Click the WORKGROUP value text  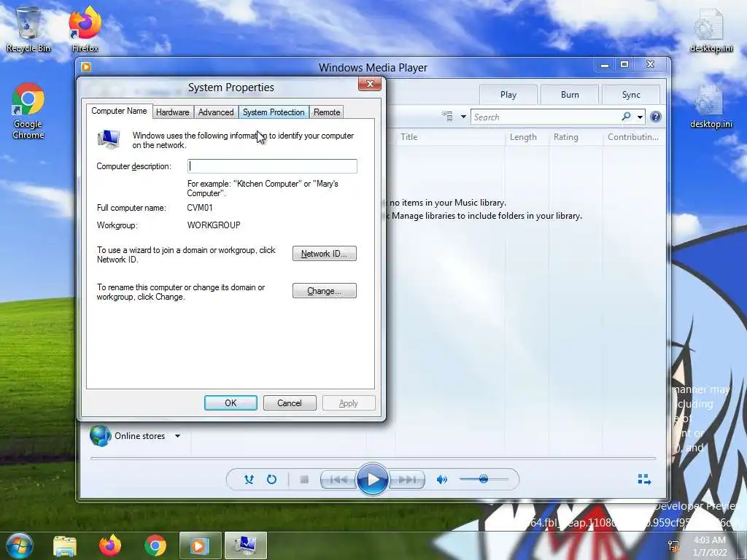214,225
